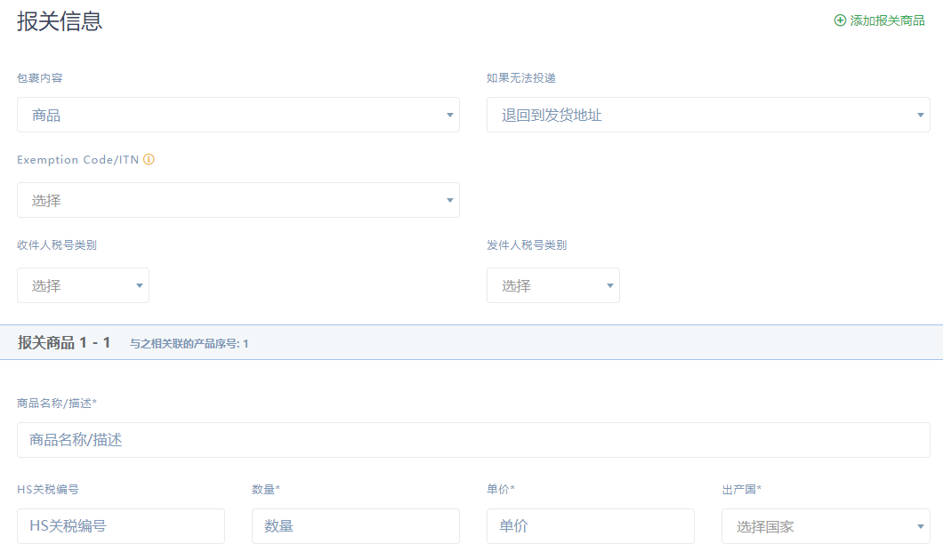Open the 发件人税号类别 dropdown
The height and width of the screenshot is (560, 943).
[552, 285]
